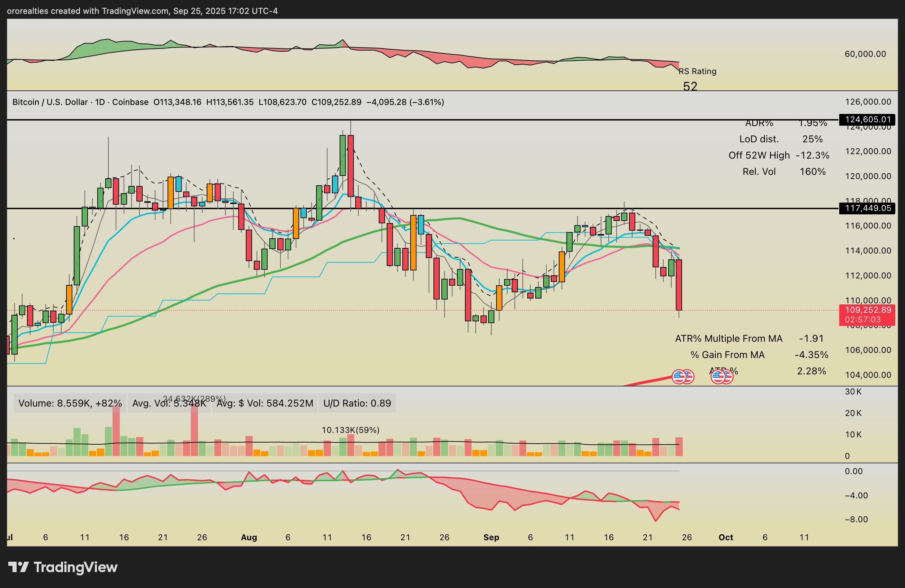Click the latest large red candlestick
Image resolution: width=905 pixels, height=588 pixels.
tap(679, 285)
